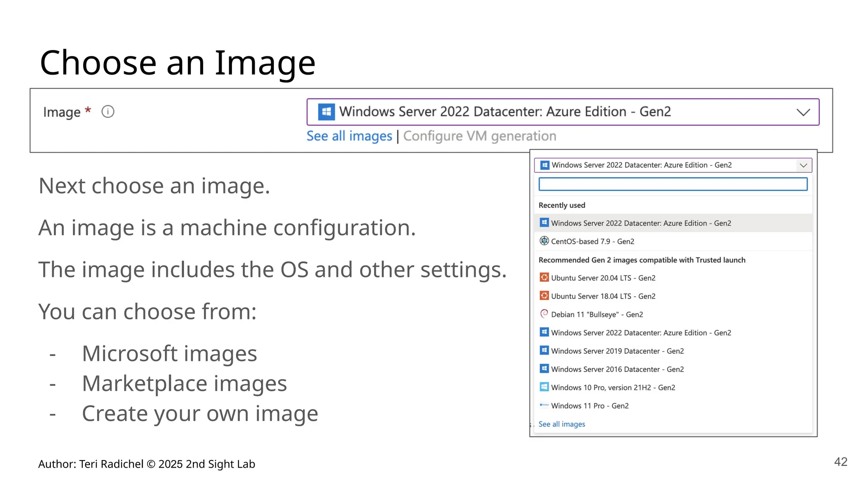Select Windows 10 Pro, version 21H2 - Gen2
This screenshot has height=488, width=868.
[x=673, y=388]
